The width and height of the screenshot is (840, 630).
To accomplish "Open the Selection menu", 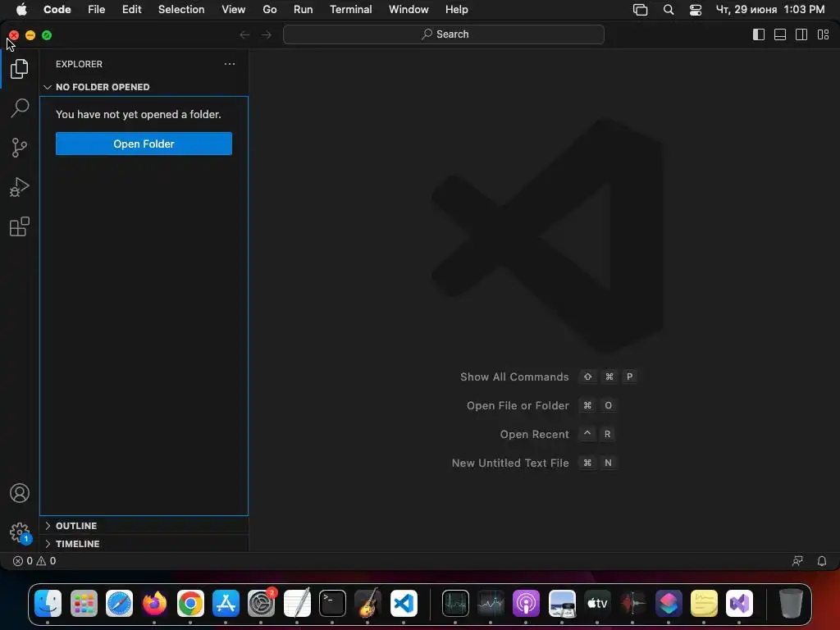I will (181, 10).
